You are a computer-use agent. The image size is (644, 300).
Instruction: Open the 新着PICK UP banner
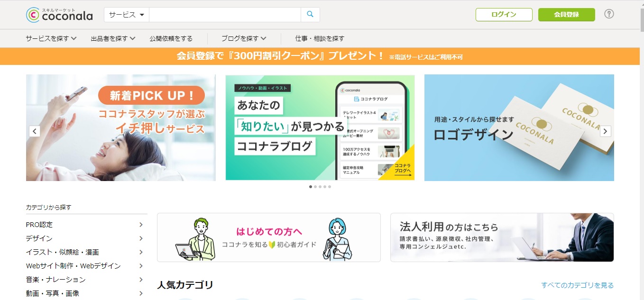coord(121,127)
